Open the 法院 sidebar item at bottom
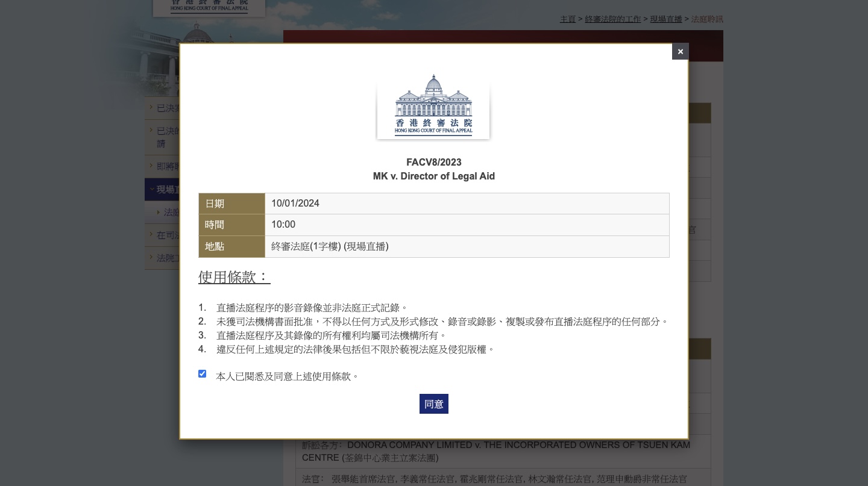Image resolution: width=868 pixels, height=486 pixels. click(168, 258)
